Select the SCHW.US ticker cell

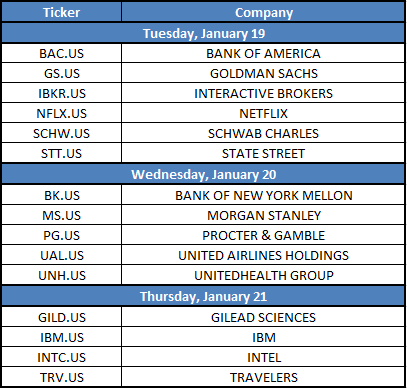coord(61,133)
